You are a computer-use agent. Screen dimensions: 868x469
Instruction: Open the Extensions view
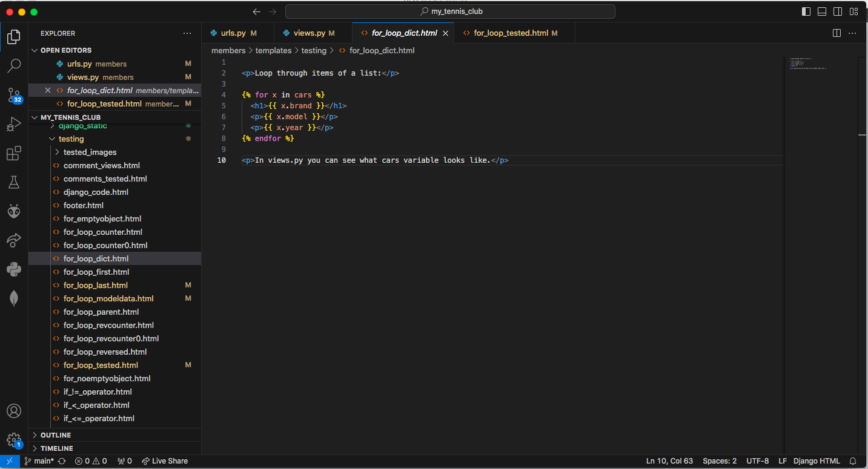click(x=14, y=153)
